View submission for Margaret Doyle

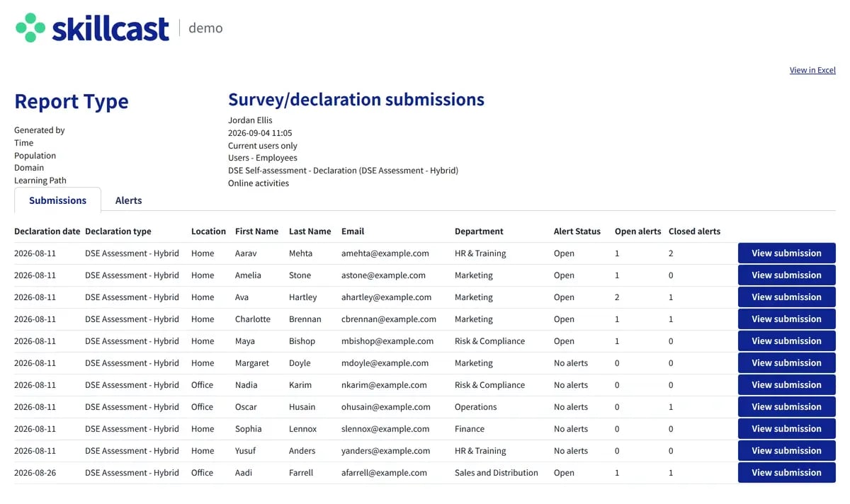[x=786, y=363]
